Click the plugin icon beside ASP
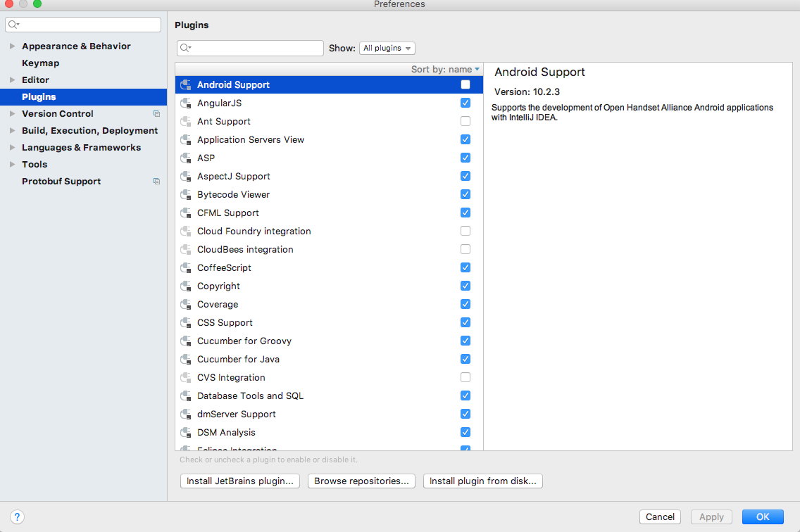800x532 pixels. (x=186, y=158)
